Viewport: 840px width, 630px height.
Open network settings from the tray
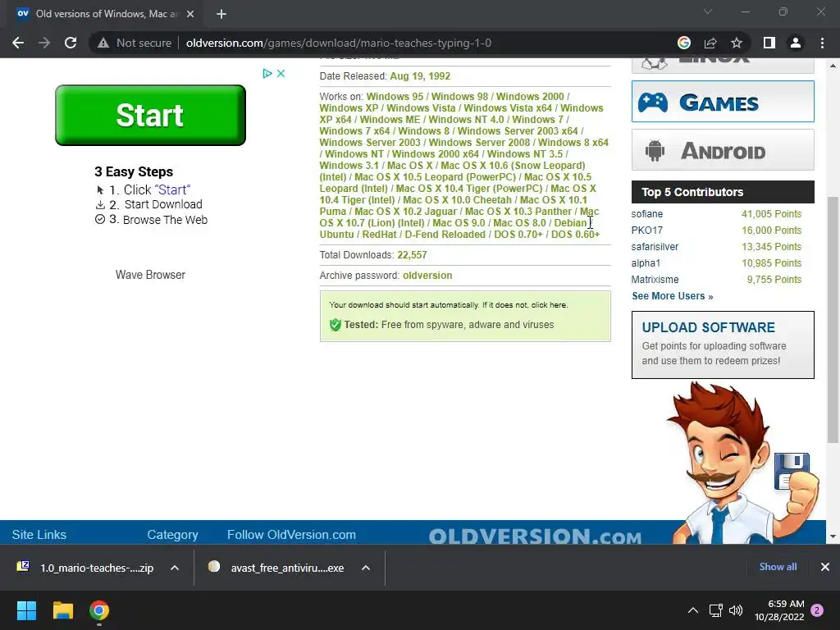pos(715,610)
